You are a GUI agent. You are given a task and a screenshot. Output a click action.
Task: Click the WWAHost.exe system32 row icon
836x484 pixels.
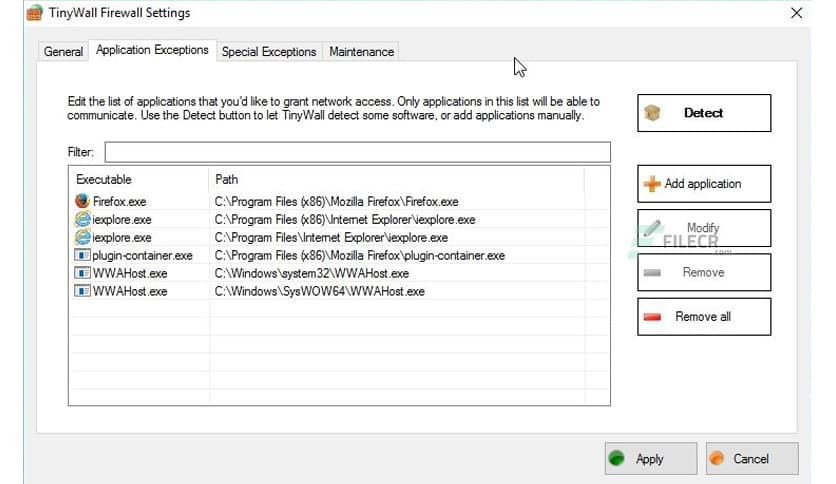pyautogui.click(x=82, y=273)
